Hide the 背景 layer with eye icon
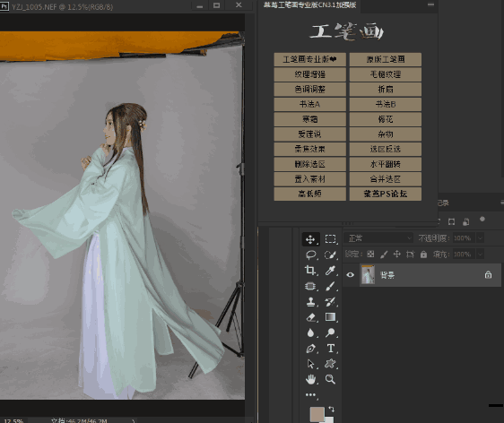The image size is (504, 423). (x=351, y=275)
